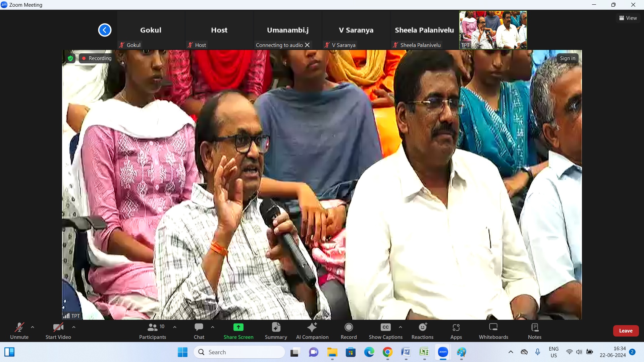Screen dimensions: 644x362
Task: Open the meeting Summary
Action: pos(276,331)
